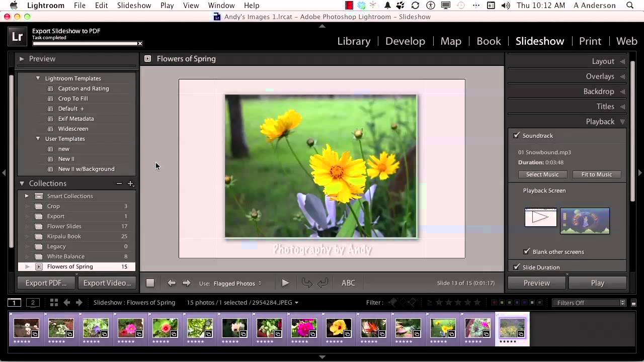Switch to Library module
The width and height of the screenshot is (644, 362).
coord(354,41)
